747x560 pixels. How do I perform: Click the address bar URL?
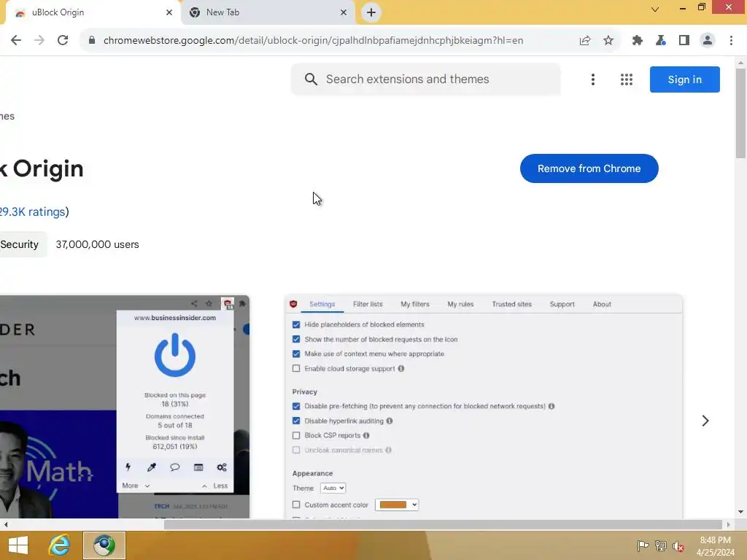point(313,41)
